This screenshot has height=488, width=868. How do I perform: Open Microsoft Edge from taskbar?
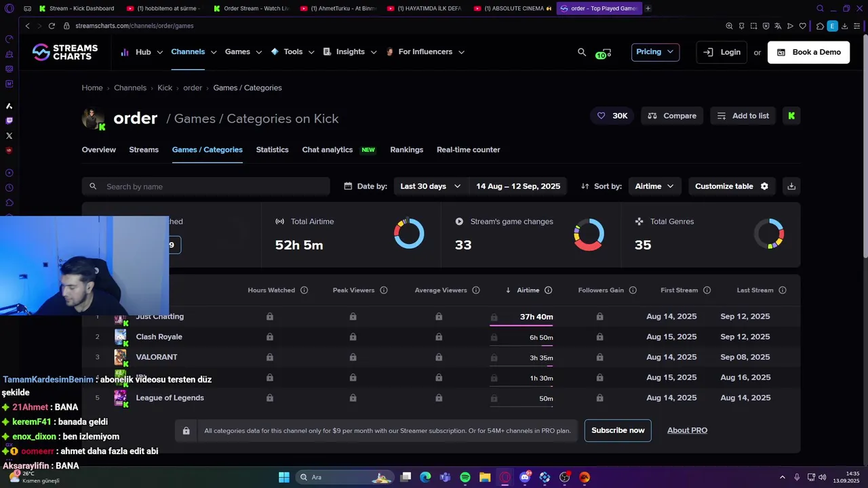coord(425,477)
